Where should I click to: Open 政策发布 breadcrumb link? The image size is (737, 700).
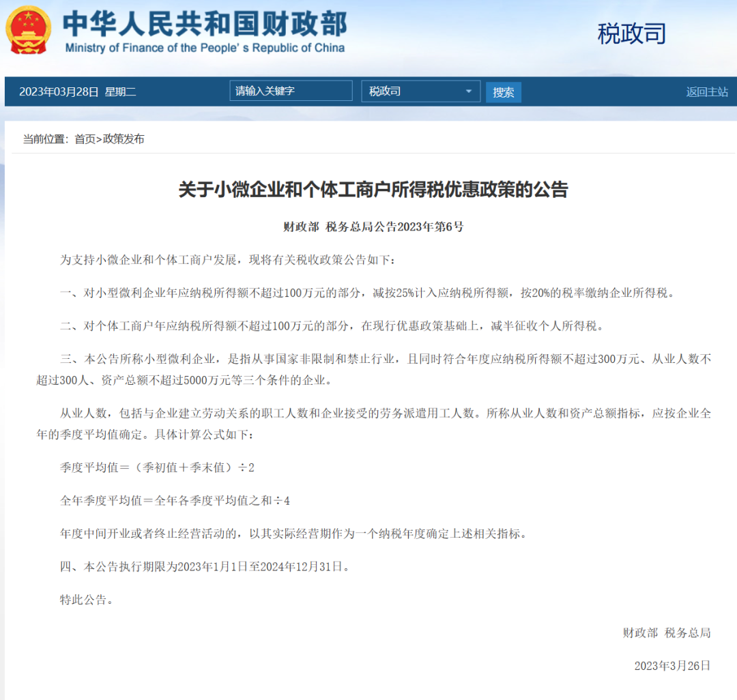(x=124, y=139)
